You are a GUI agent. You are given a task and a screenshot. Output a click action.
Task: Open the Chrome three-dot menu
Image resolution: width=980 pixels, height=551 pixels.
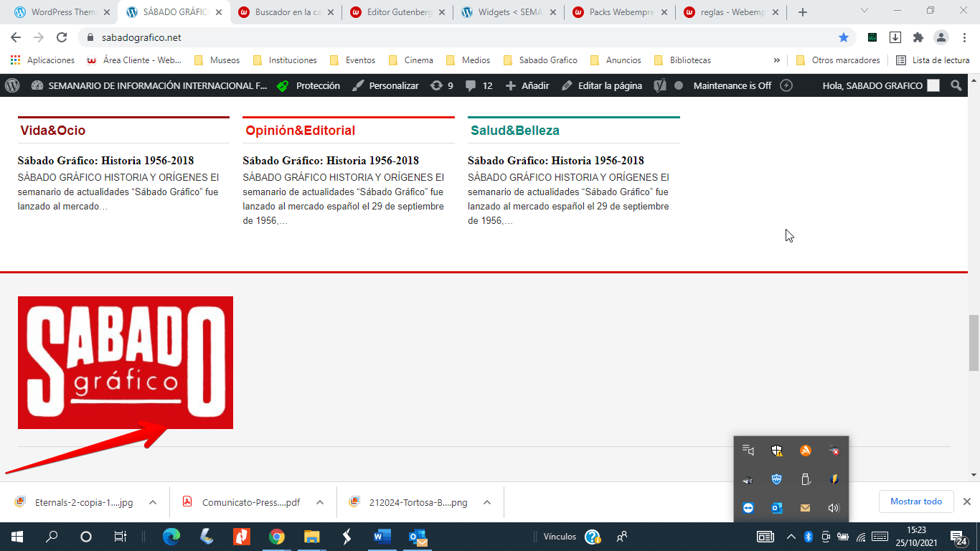pyautogui.click(x=963, y=37)
